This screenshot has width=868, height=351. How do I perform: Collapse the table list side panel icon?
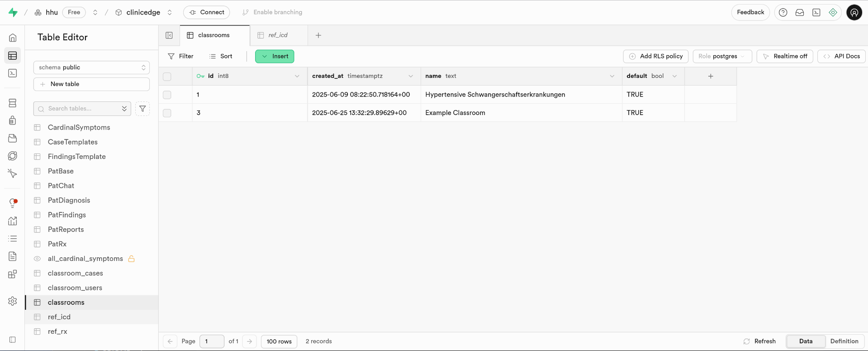(169, 35)
